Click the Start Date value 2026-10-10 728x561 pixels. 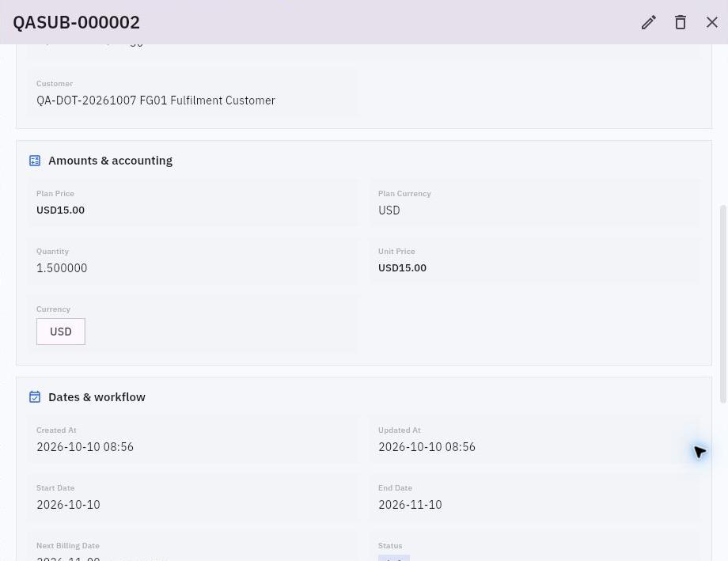coord(68,504)
